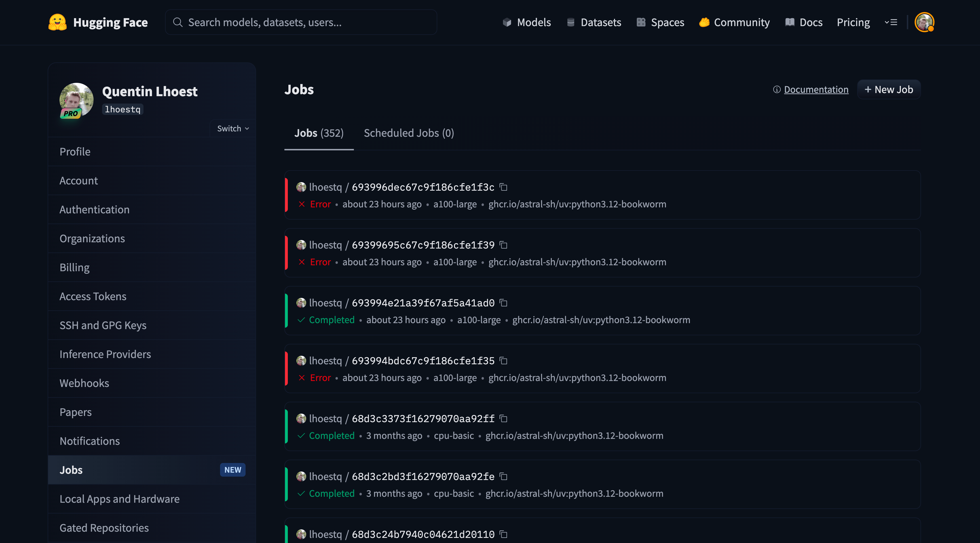Open the Documentation link
Viewport: 980px width, 543px height.
click(x=816, y=89)
